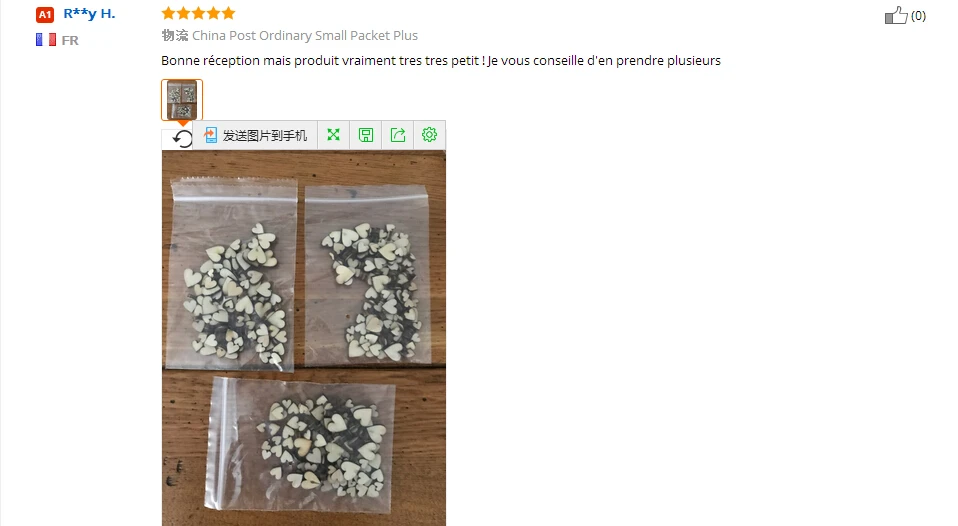The width and height of the screenshot is (958, 526).
Task: Click the China Post Ordinary Small Packet Plus text
Action: 305,35
